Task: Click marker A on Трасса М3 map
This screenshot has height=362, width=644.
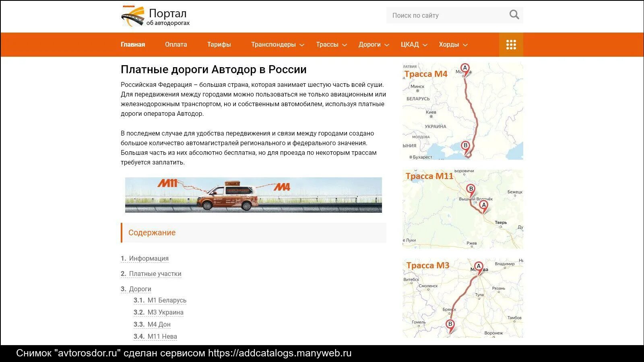Action: click(x=479, y=268)
